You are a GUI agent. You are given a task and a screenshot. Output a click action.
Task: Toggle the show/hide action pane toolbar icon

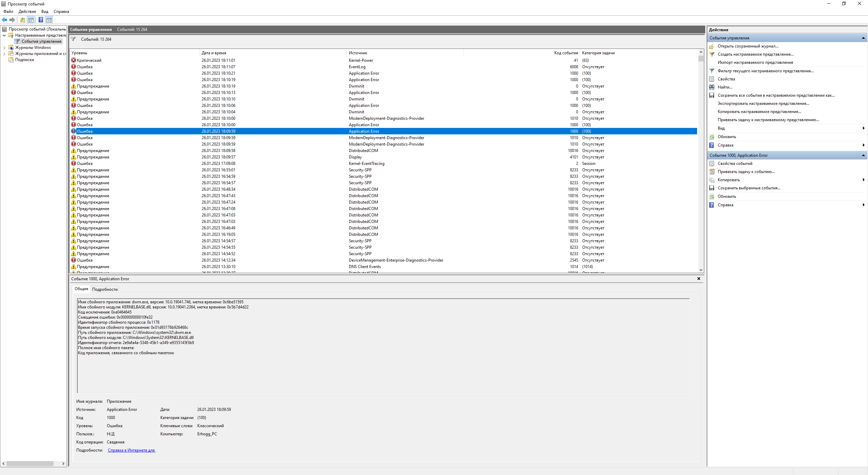click(x=49, y=20)
